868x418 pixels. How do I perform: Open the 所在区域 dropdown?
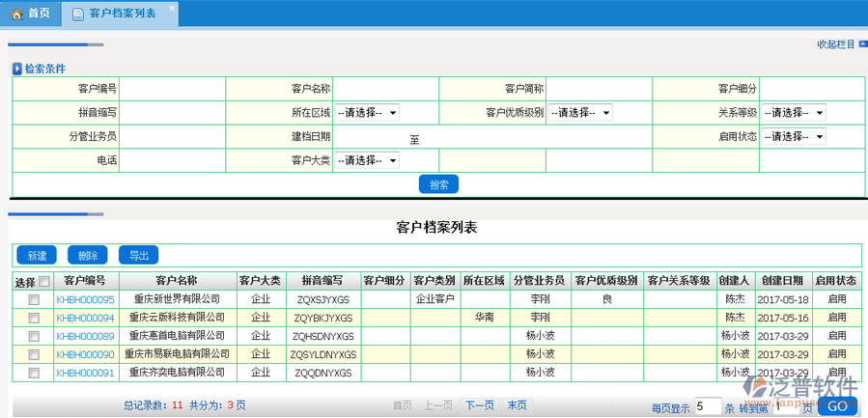[367, 112]
